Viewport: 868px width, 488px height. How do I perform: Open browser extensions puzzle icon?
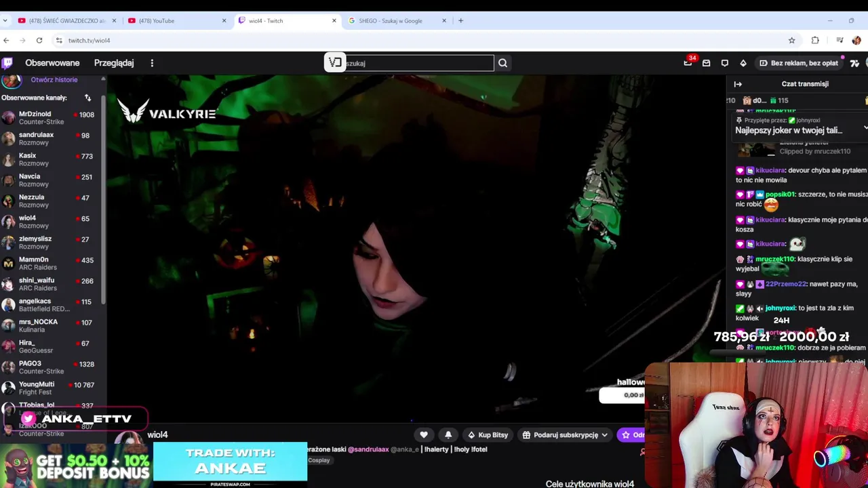[x=815, y=41]
